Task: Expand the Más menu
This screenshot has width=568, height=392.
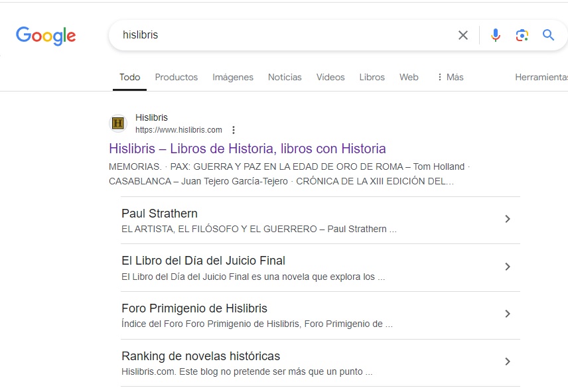Action: pyautogui.click(x=451, y=77)
